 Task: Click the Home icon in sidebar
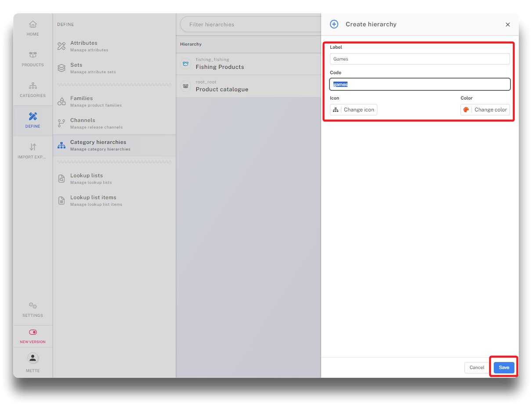pos(33,25)
